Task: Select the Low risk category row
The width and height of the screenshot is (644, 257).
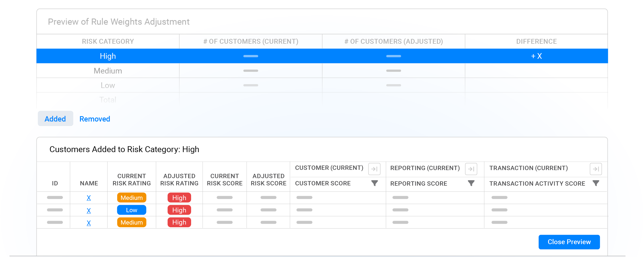Action: (108, 85)
